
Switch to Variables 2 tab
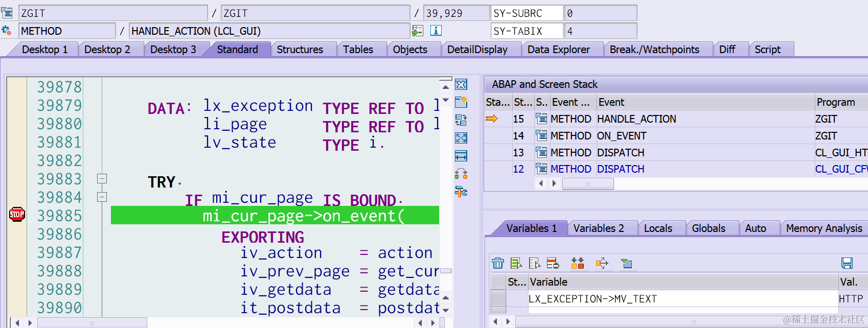pyautogui.click(x=599, y=228)
